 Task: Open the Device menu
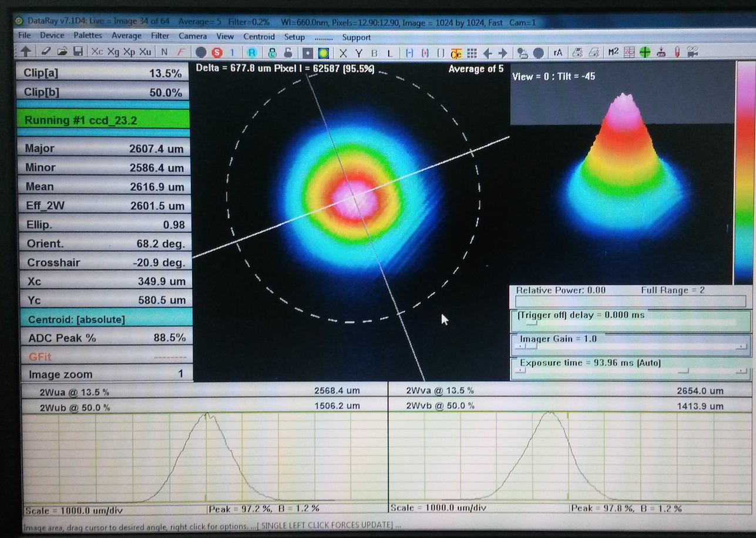coord(52,36)
